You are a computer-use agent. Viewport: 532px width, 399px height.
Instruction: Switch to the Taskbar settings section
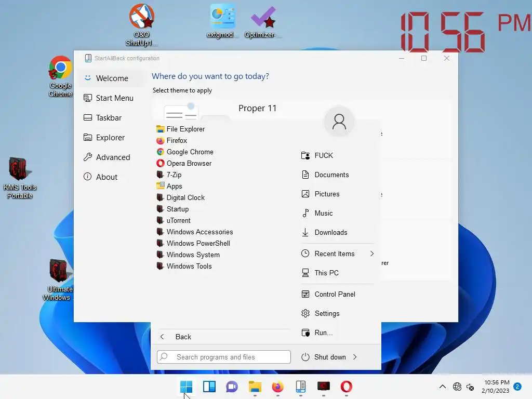coord(112,118)
